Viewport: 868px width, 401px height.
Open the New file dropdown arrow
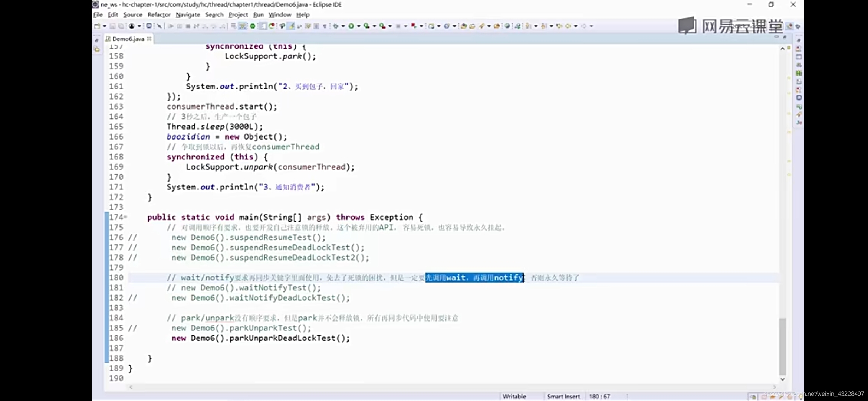(105, 26)
